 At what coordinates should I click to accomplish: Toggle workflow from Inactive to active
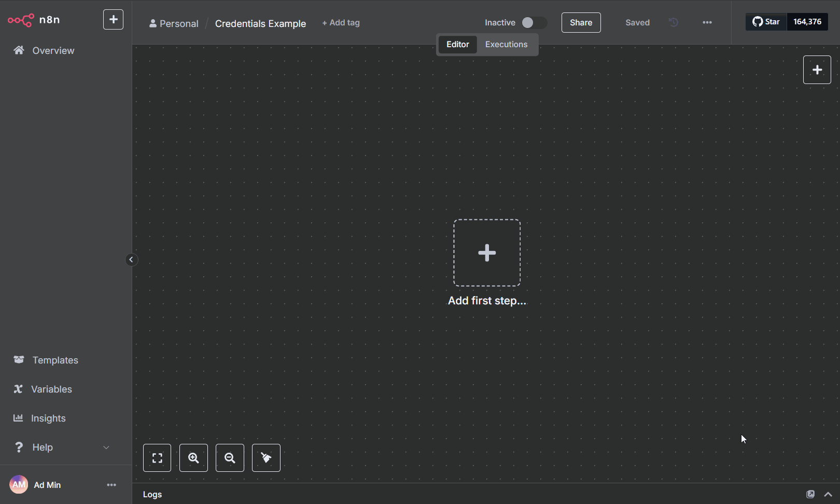click(534, 23)
